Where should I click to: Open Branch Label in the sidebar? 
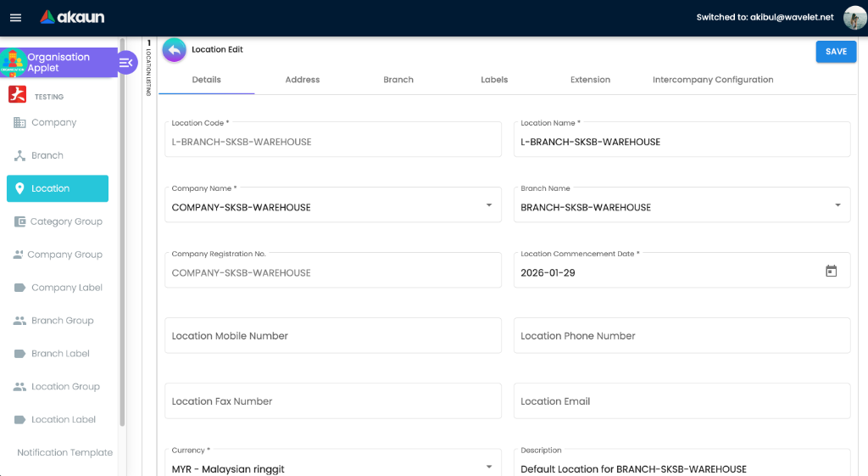point(58,354)
